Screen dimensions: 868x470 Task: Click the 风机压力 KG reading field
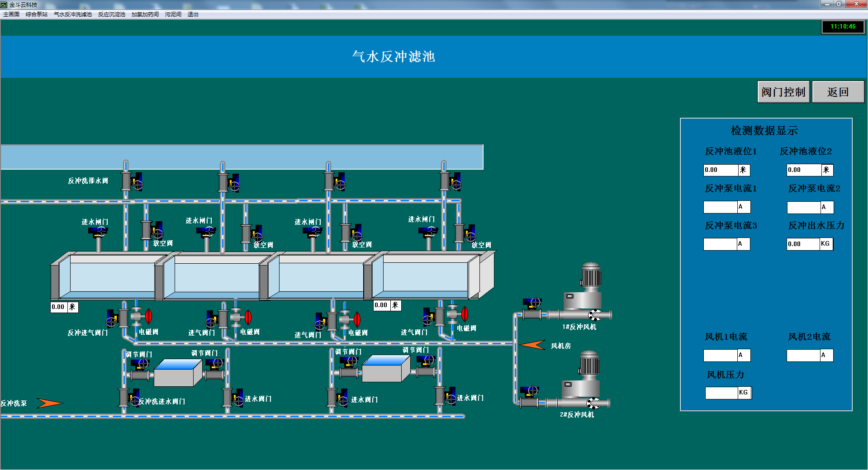(x=721, y=393)
